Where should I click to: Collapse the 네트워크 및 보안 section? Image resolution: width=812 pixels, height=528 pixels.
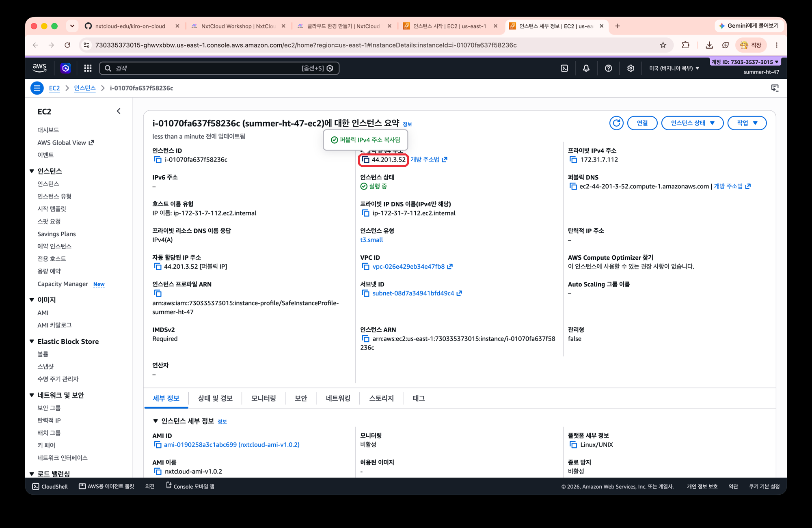point(32,395)
